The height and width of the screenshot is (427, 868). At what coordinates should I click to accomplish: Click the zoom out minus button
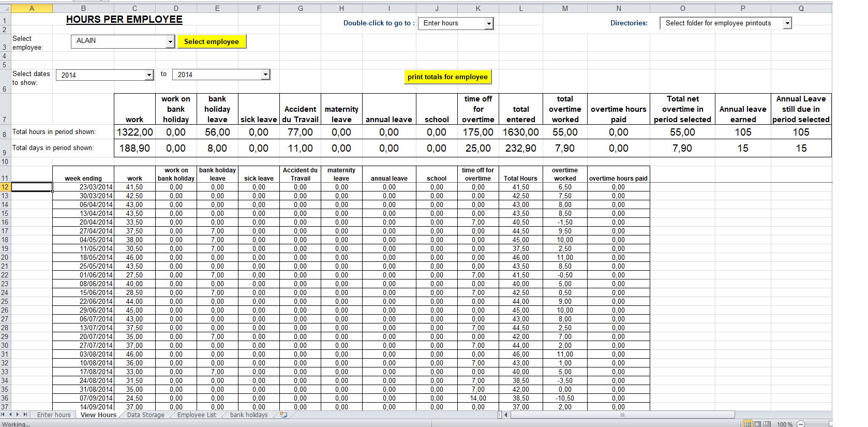(800, 424)
